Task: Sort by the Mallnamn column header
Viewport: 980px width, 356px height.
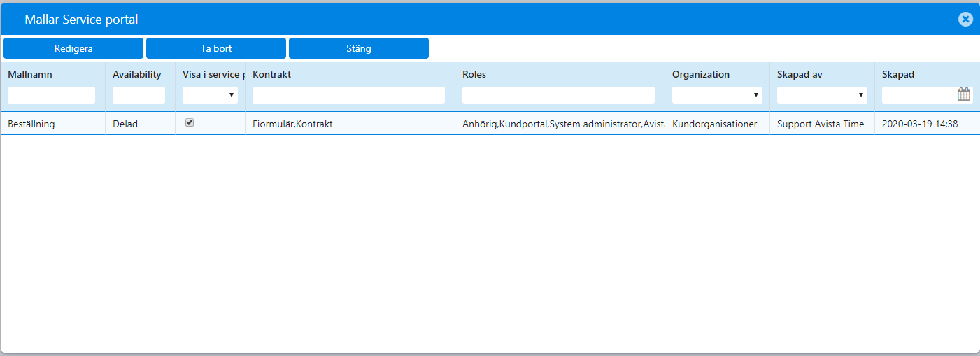Action: point(30,74)
